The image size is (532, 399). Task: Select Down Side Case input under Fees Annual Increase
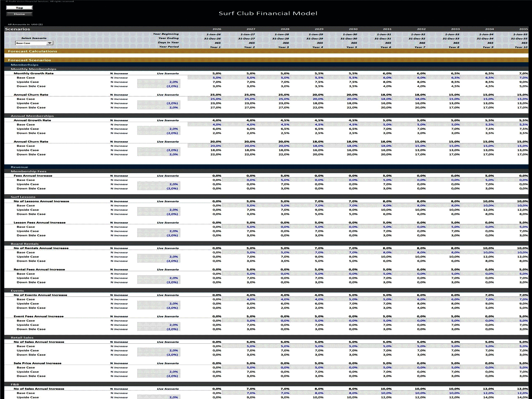(158, 189)
